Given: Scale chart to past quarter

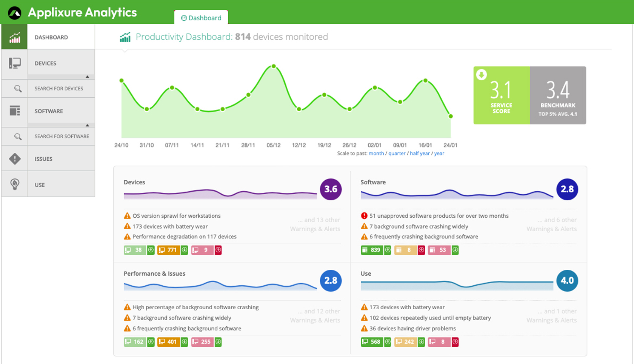Looking at the screenshot, I should (397, 154).
